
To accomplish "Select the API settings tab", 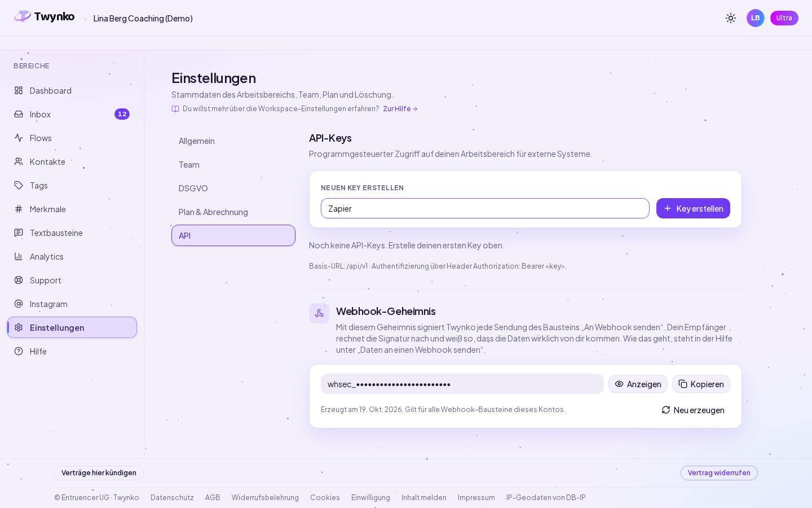I will tap(233, 235).
